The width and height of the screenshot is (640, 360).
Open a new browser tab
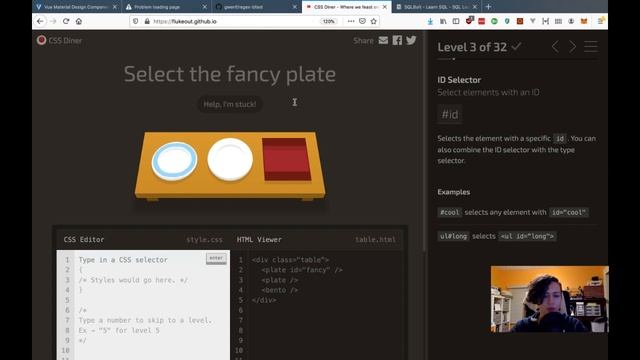click(x=488, y=7)
